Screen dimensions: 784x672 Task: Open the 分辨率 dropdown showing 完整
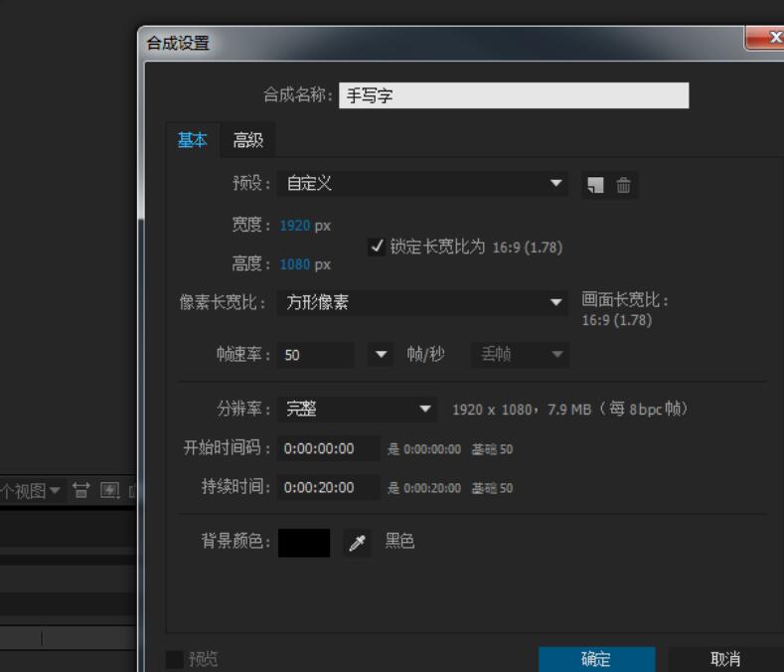(356, 409)
